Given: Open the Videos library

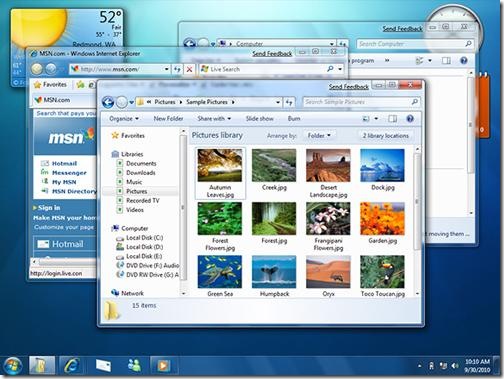Looking at the screenshot, I should (x=130, y=210).
